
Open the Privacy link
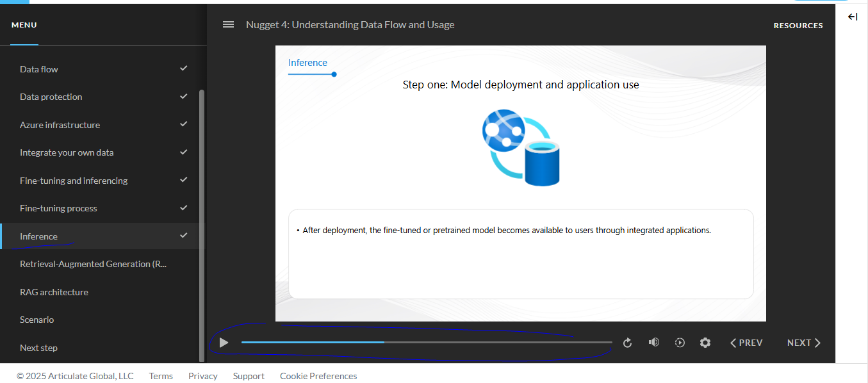(203, 376)
